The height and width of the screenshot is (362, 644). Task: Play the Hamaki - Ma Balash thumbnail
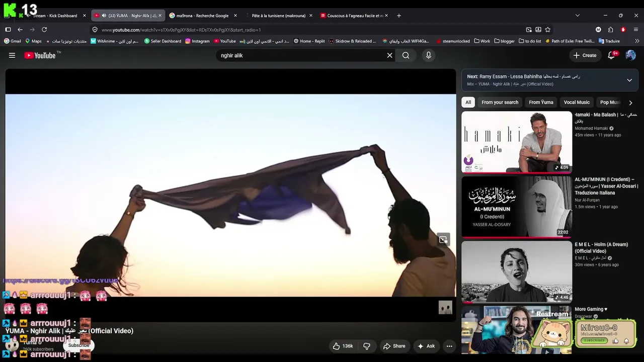pos(517,142)
